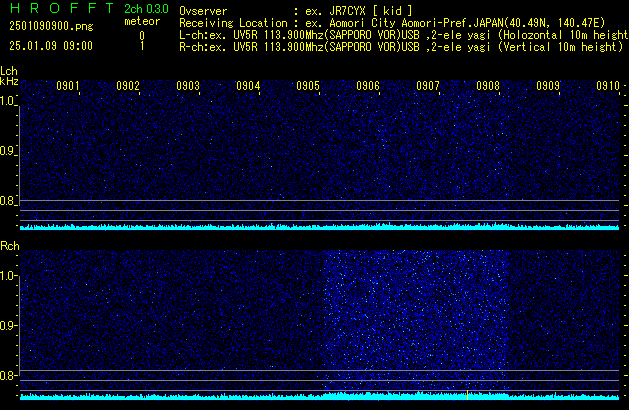629x410 pixels.
Task: Click the filename 2501090900.png
Action: [51, 26]
